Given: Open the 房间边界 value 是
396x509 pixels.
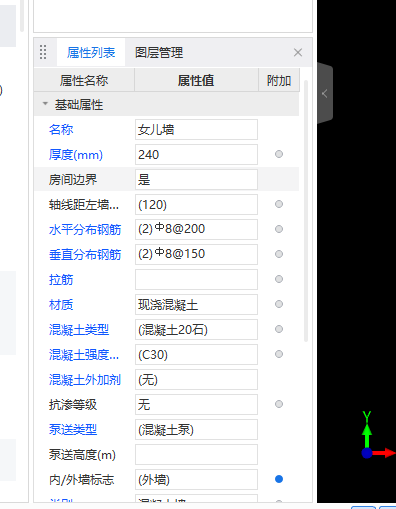Looking at the screenshot, I should [196, 180].
